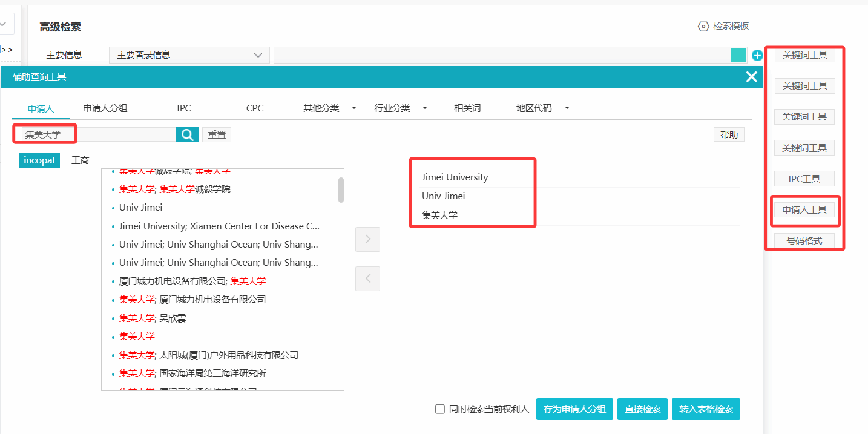Switch to the 申请人 tab
The width and height of the screenshot is (868, 434).
41,108
